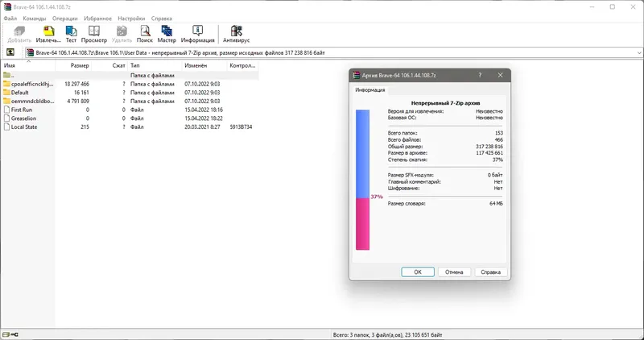Select the Local State file icon
The height and width of the screenshot is (340, 644).
click(x=6, y=127)
